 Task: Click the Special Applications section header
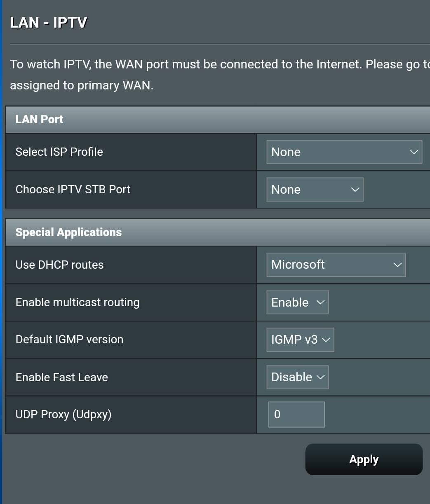[x=218, y=232]
